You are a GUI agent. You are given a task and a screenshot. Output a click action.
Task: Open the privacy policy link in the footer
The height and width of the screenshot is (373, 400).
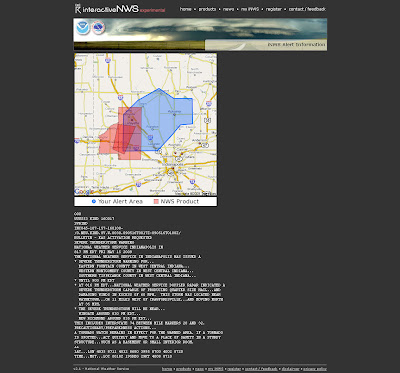tap(315, 369)
